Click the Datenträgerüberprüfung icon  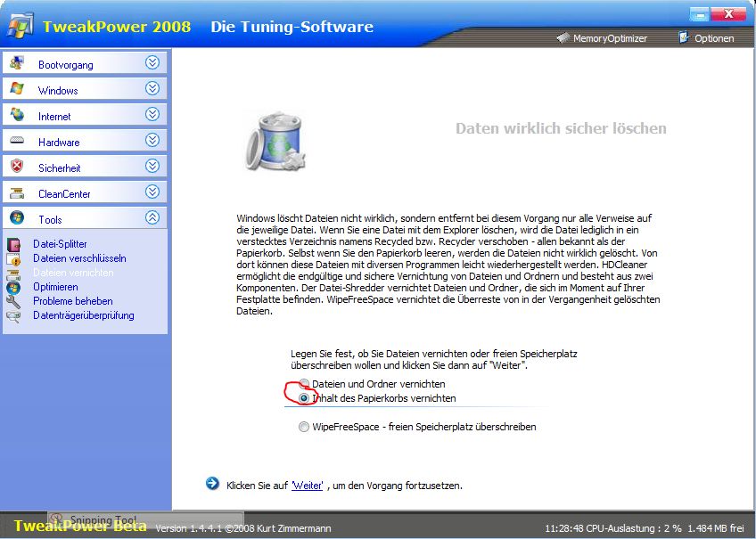[x=13, y=316]
